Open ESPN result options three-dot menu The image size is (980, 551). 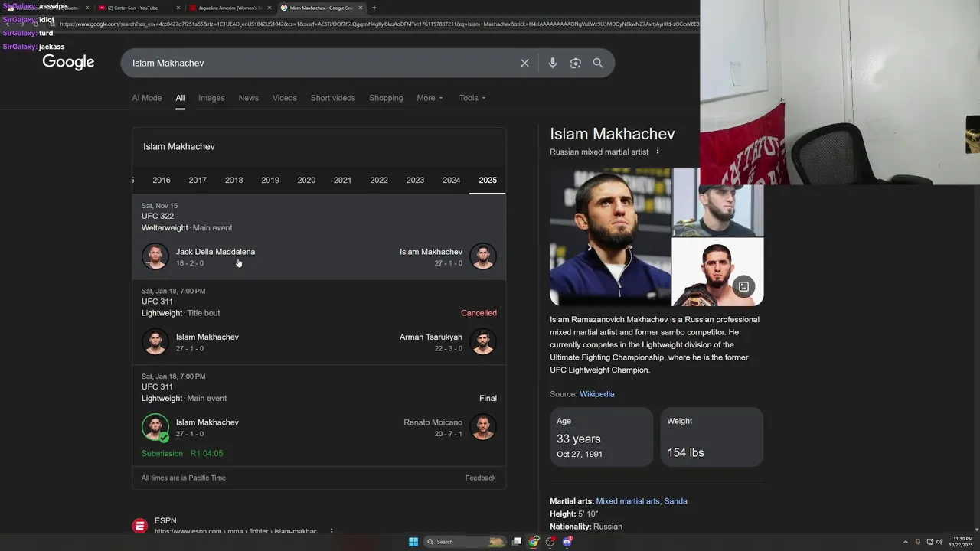(332, 530)
